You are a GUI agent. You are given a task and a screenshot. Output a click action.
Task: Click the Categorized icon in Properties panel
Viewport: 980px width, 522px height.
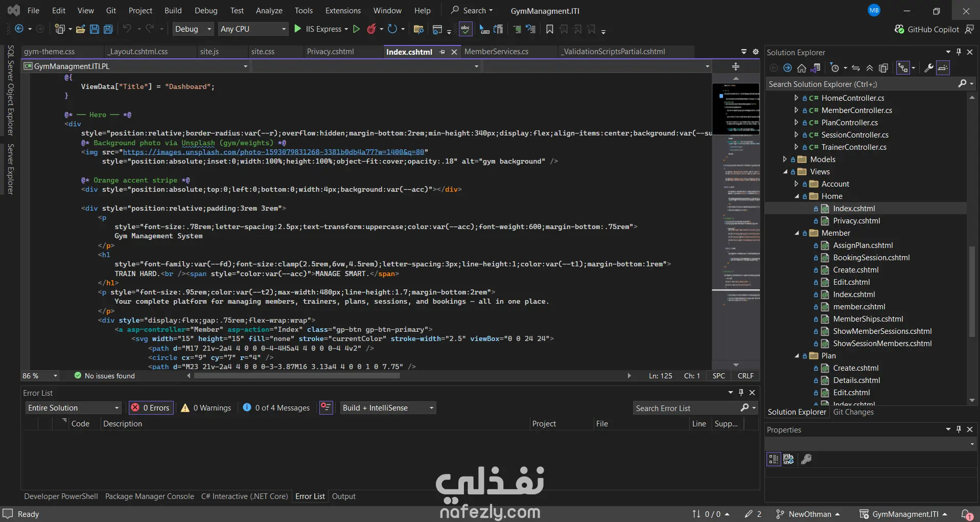pyautogui.click(x=774, y=459)
